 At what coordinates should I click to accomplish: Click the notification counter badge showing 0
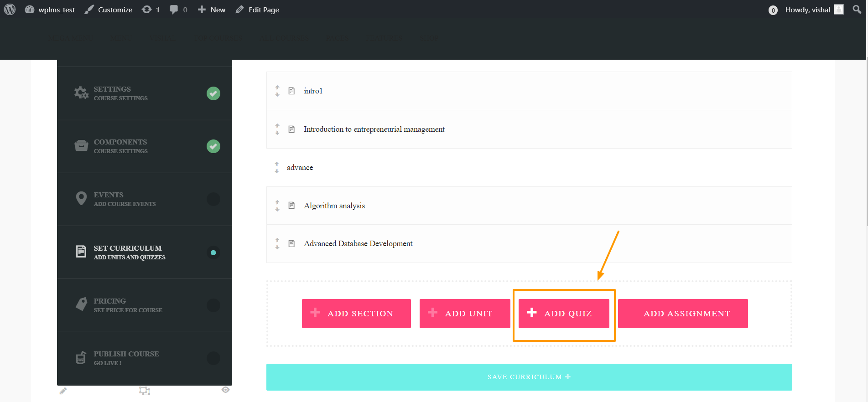coord(773,10)
